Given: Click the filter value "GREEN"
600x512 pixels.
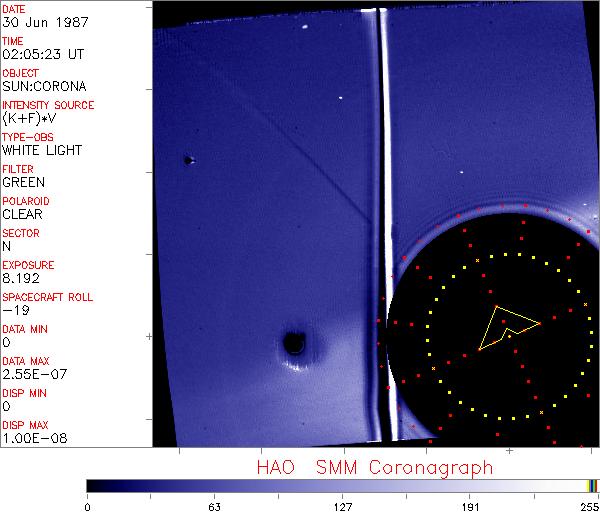Looking at the screenshot, I should 23,182.
